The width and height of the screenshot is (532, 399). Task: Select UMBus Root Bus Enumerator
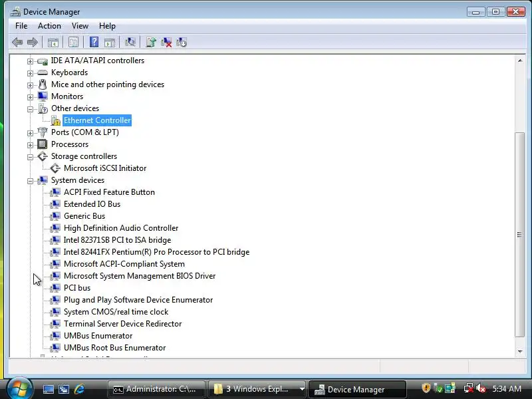pyautogui.click(x=114, y=348)
